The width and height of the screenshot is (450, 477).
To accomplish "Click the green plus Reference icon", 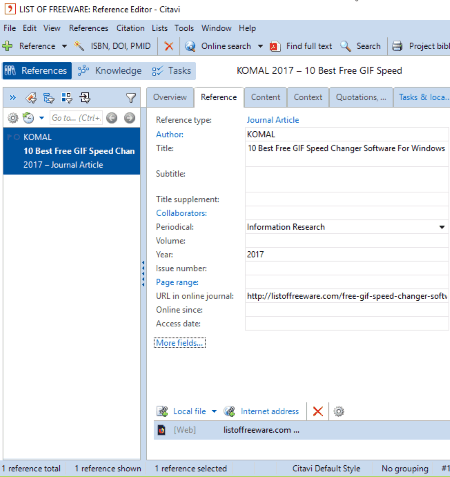I will click(7, 46).
